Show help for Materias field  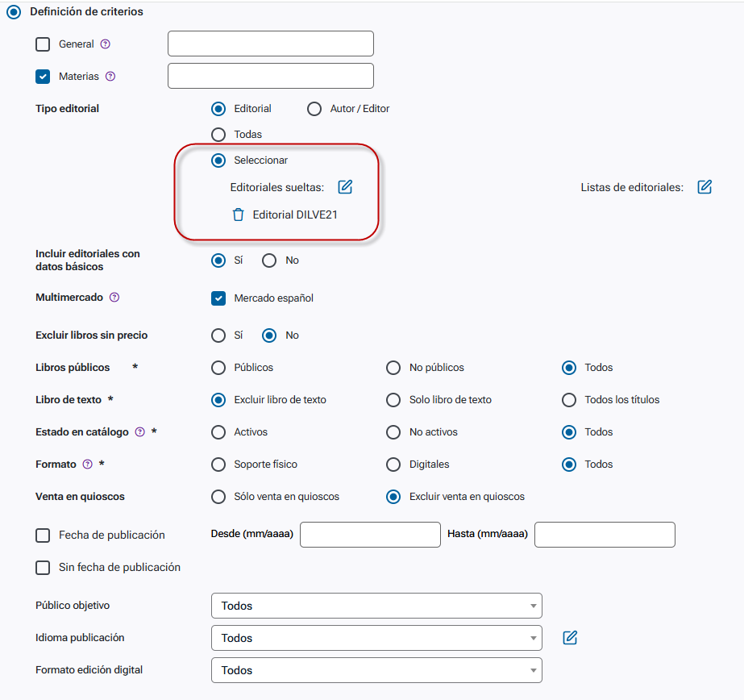(110, 77)
